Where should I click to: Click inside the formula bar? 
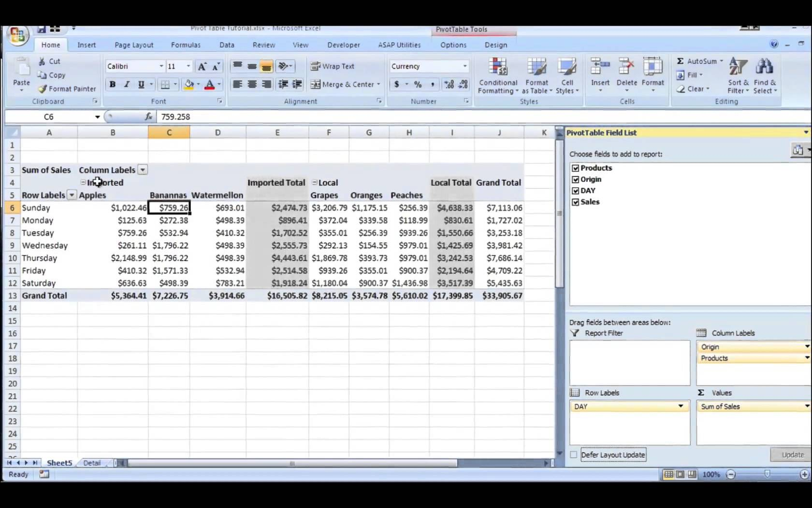point(242,116)
